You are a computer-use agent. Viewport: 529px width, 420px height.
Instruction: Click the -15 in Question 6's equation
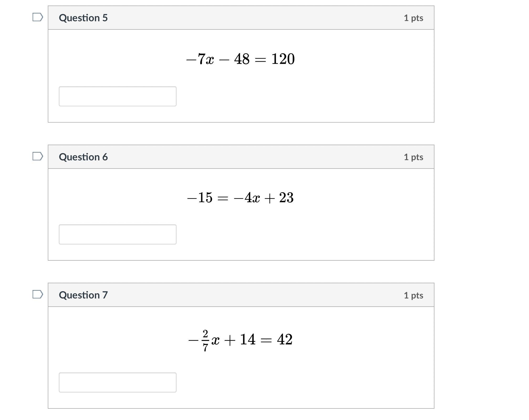[200, 198]
